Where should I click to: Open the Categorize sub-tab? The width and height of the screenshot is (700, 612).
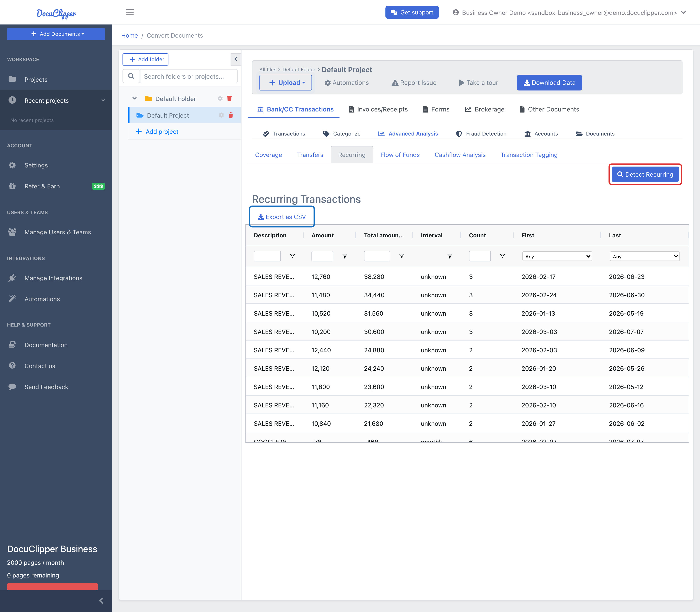coord(342,134)
